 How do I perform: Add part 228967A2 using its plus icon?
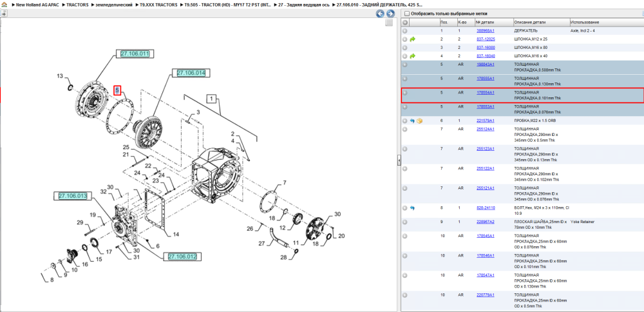pos(405,222)
